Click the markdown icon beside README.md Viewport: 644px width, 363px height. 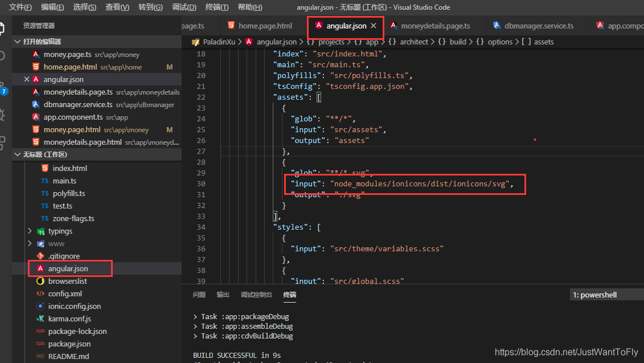(x=40, y=356)
